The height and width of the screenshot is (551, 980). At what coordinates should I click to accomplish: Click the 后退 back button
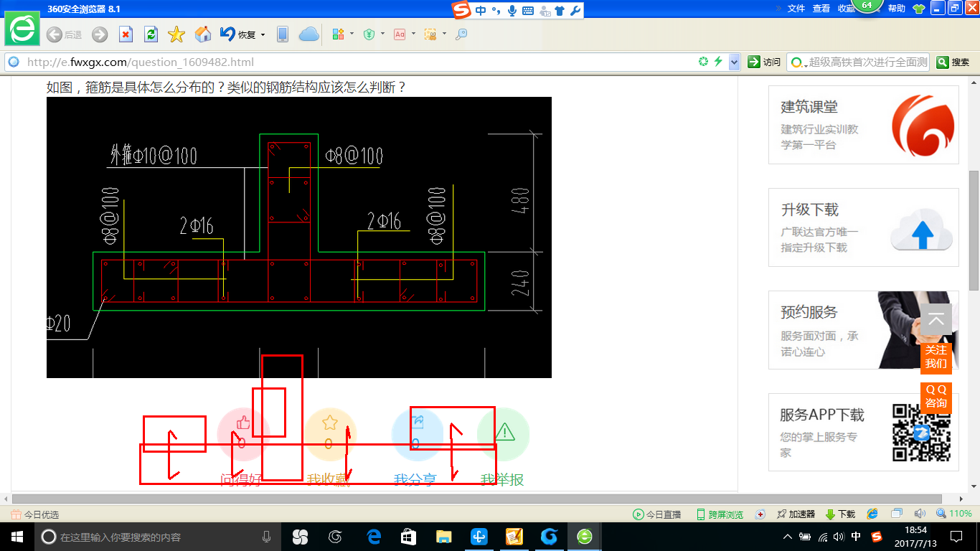(64, 34)
